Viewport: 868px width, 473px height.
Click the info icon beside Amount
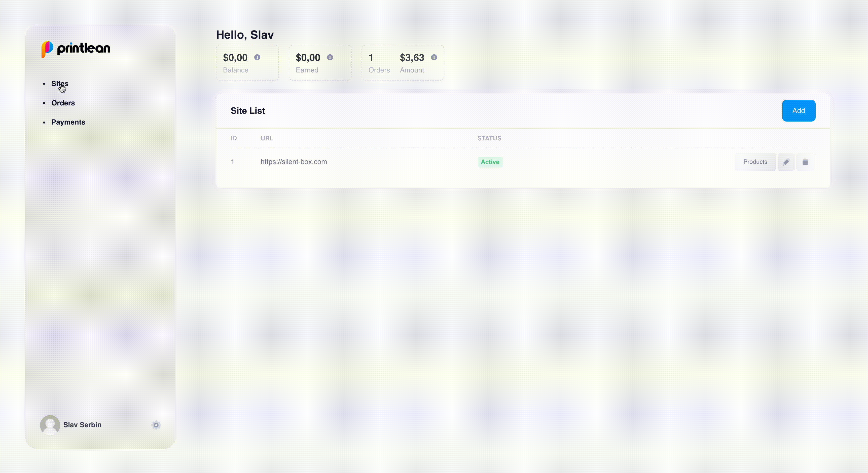pyautogui.click(x=434, y=58)
